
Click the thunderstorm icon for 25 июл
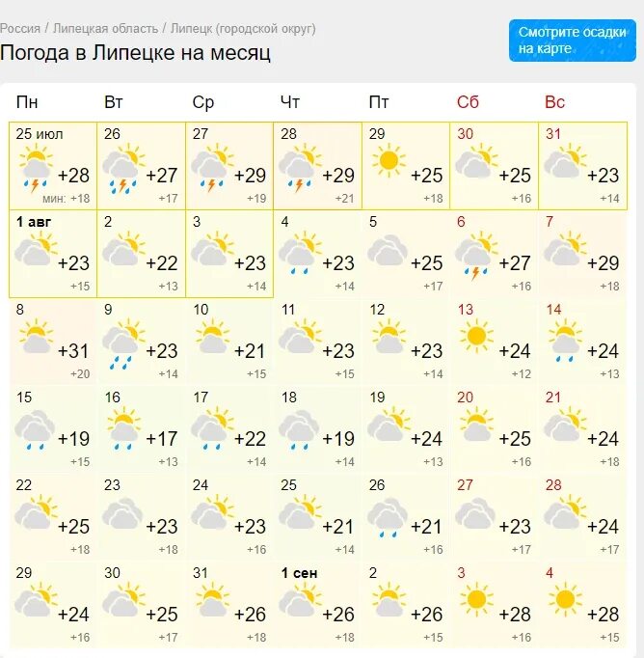click(x=36, y=168)
